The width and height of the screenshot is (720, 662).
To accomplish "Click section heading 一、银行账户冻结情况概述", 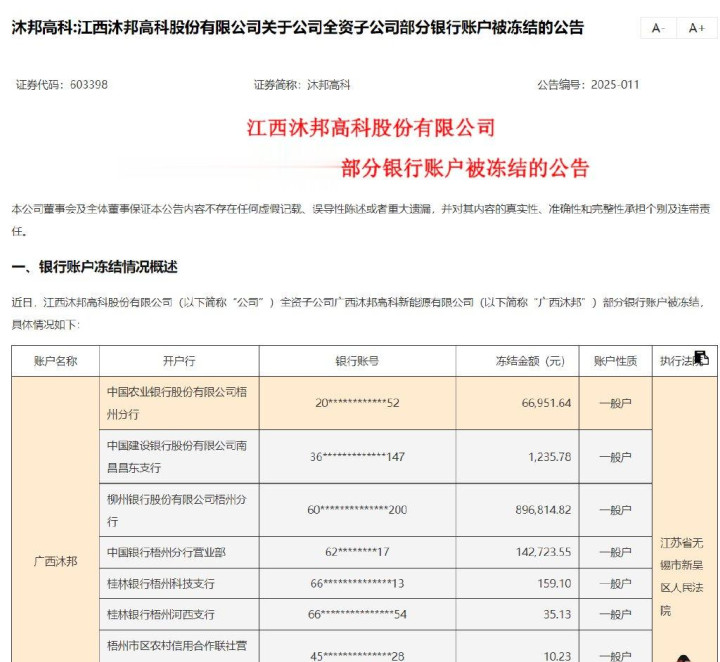I will 94,267.
